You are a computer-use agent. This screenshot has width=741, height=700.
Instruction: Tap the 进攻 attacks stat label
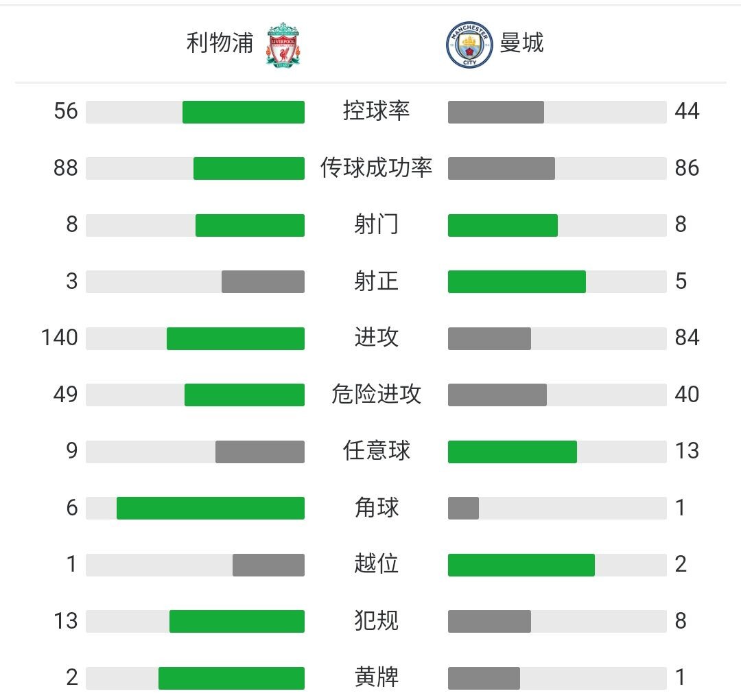click(x=376, y=338)
